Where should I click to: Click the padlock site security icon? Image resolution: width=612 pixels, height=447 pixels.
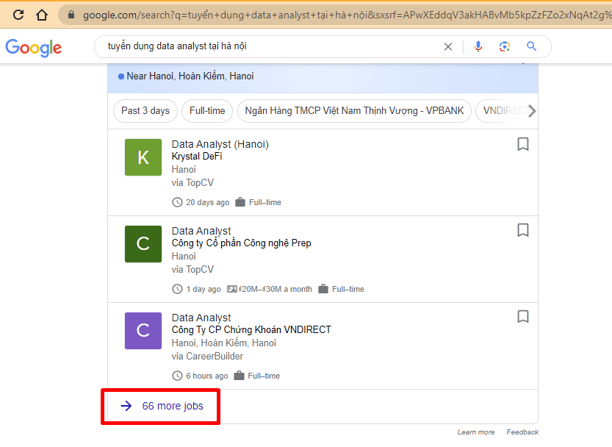coord(71,15)
